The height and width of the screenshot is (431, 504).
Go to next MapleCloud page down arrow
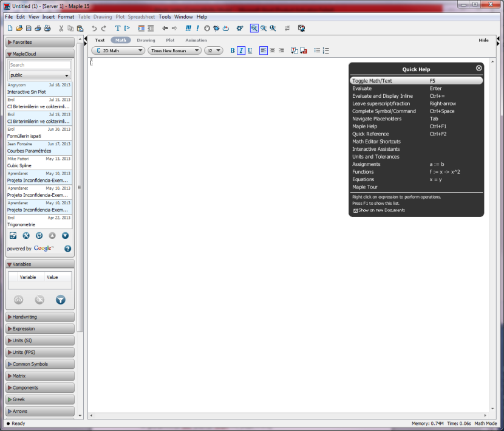(65, 236)
